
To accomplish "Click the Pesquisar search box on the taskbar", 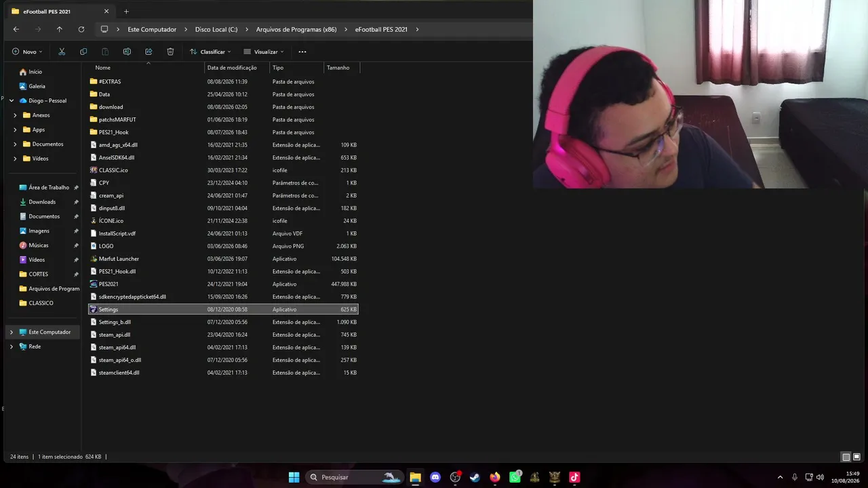I will [354, 477].
